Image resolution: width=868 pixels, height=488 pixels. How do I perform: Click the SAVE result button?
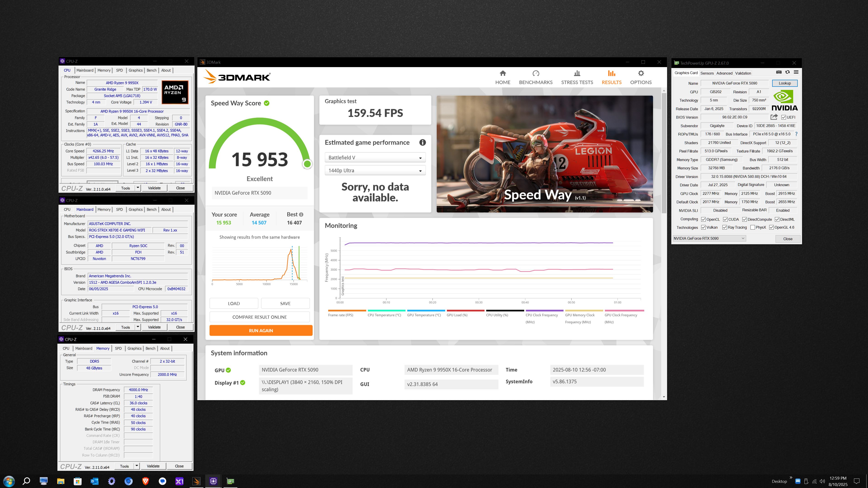(285, 303)
